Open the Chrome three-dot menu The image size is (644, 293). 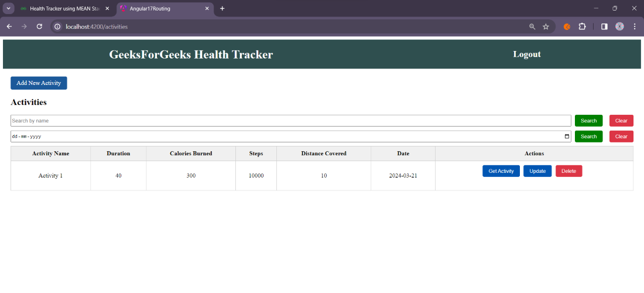(x=635, y=26)
